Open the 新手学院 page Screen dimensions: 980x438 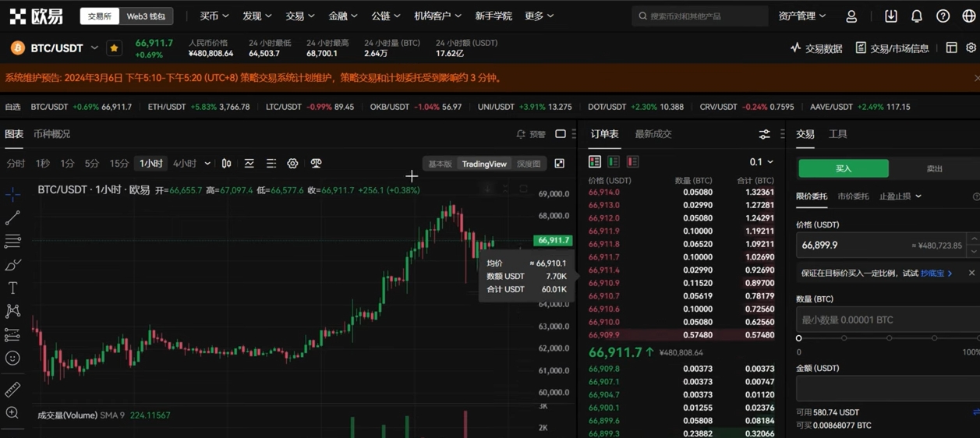tap(494, 16)
